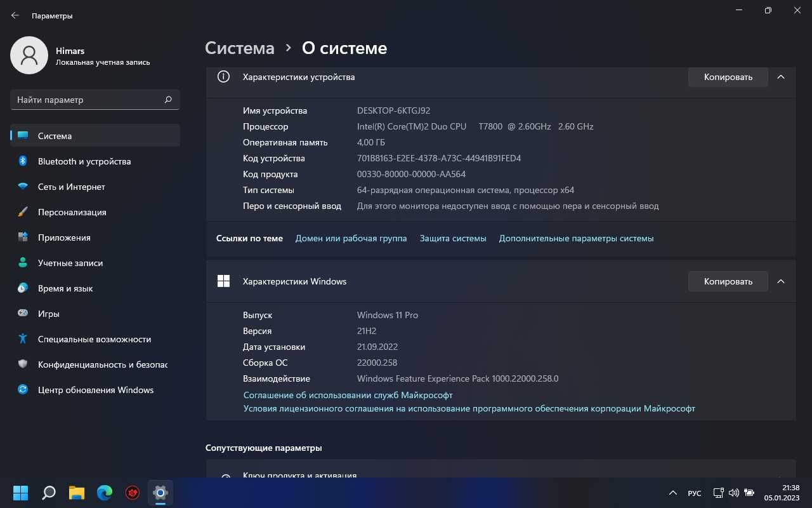
Task: Open Учетные записи settings
Action: pos(95,263)
